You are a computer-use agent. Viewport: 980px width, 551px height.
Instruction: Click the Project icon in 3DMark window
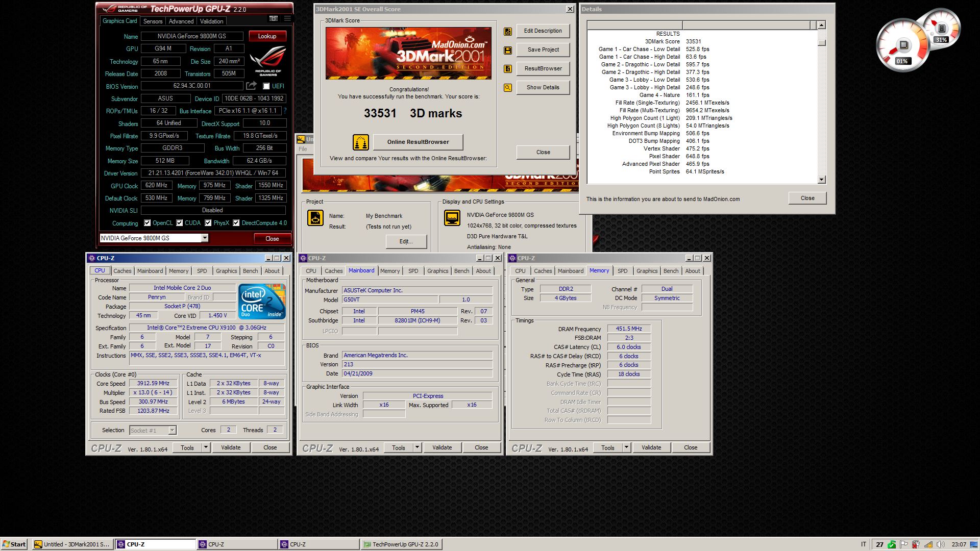pyautogui.click(x=315, y=218)
